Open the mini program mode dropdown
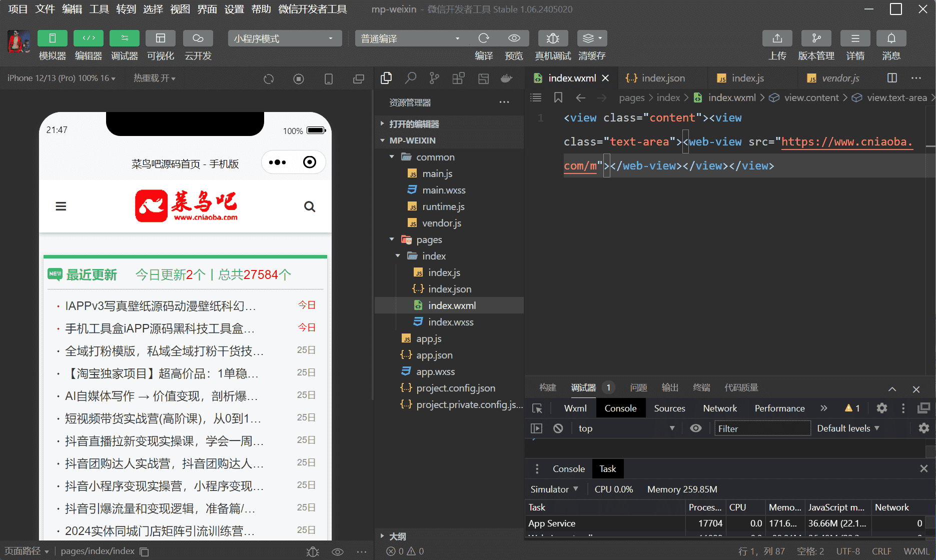 tap(284, 38)
